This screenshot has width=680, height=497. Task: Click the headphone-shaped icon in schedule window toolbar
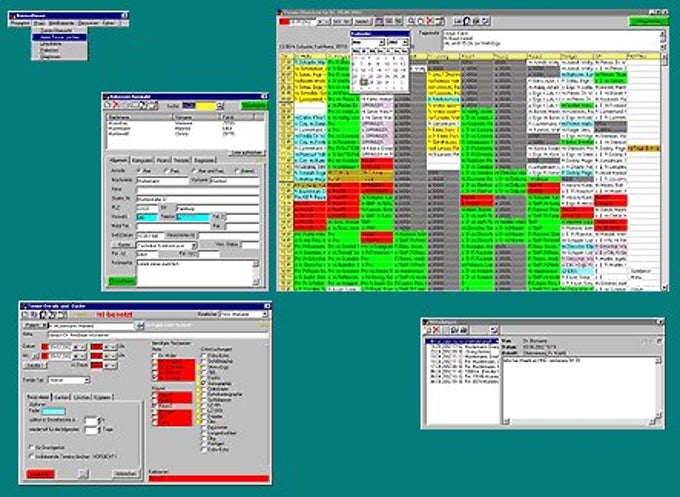pyautogui.click(x=467, y=21)
